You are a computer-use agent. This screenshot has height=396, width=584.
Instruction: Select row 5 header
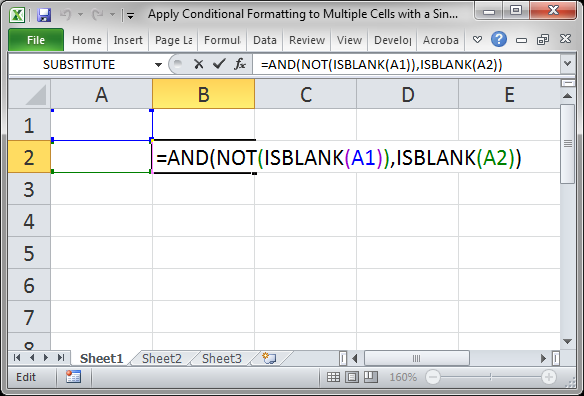[x=29, y=253]
